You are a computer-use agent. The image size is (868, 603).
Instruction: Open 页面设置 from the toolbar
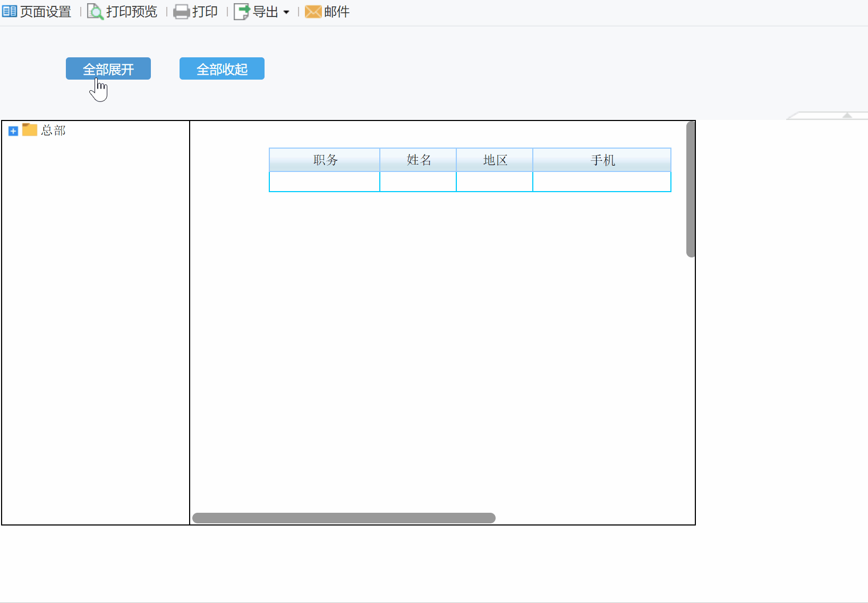tap(46, 12)
